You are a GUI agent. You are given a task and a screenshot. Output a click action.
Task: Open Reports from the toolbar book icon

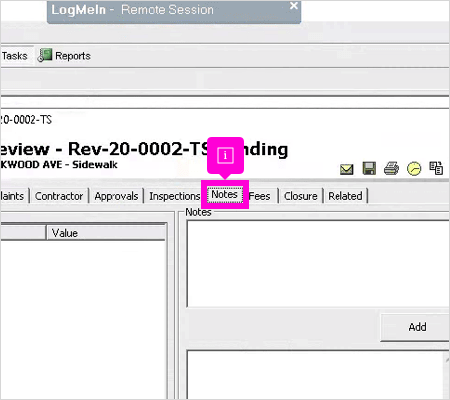(64, 56)
